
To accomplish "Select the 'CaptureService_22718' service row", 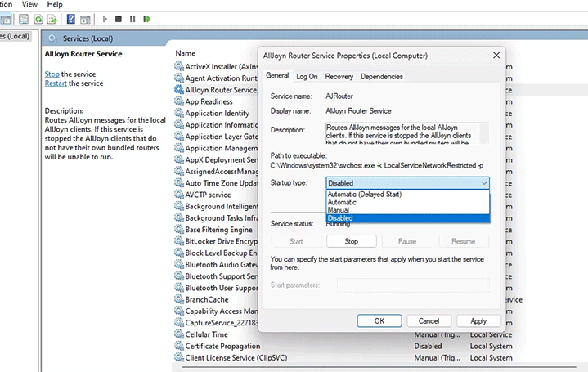I will point(216,322).
